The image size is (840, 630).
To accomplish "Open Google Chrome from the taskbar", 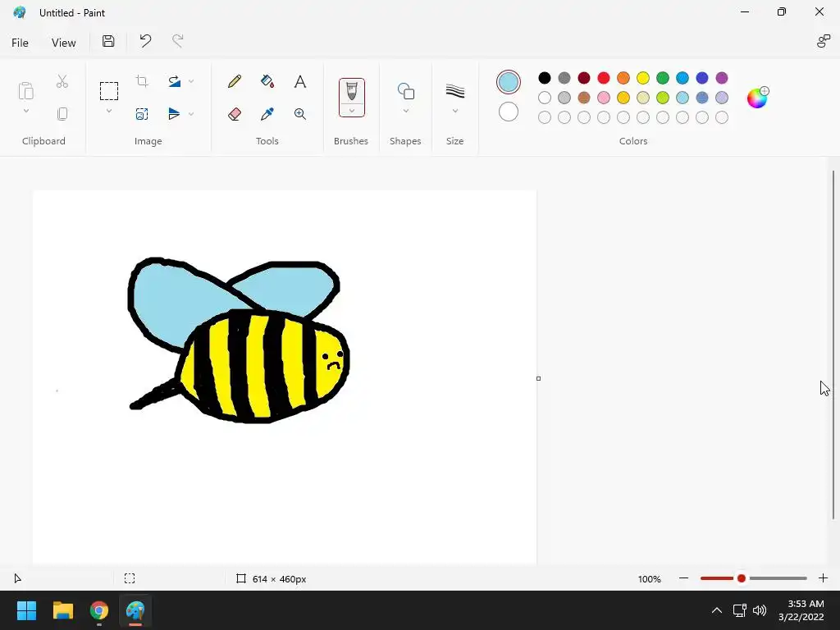I will tap(99, 610).
